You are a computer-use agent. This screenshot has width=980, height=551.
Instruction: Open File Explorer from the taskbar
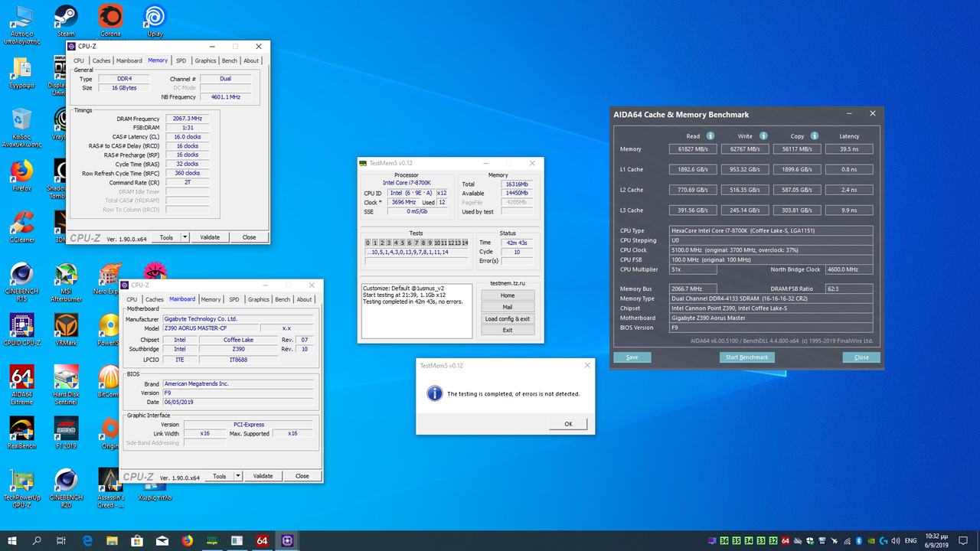[113, 540]
